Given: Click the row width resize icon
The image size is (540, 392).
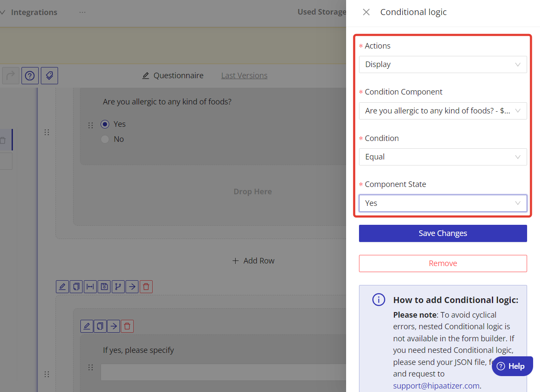Looking at the screenshot, I should tap(90, 287).
